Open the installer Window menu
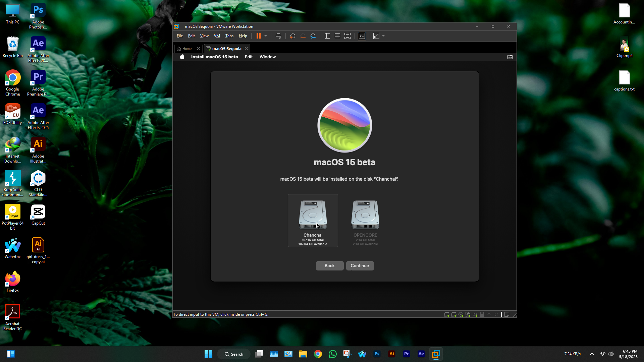 point(267,57)
